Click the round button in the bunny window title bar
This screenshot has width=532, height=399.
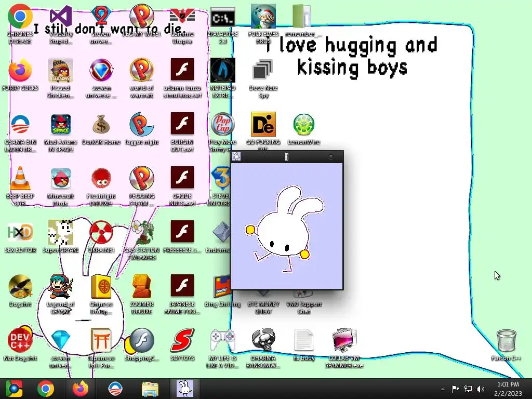click(x=331, y=156)
